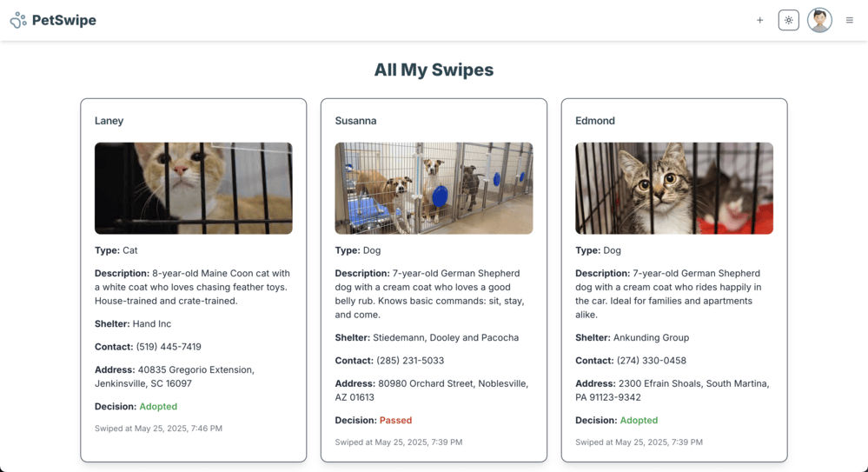The image size is (868, 472).
Task: Select the Edmond card title
Action: click(595, 121)
